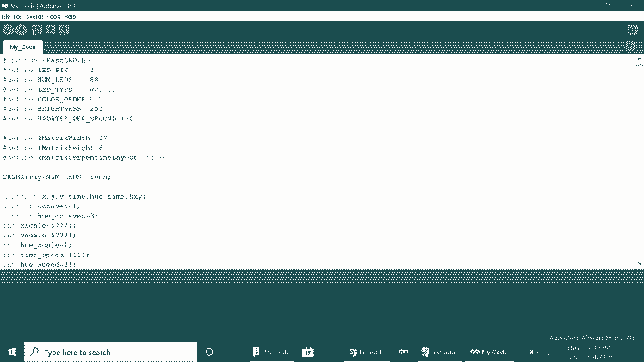
Task: Click the BRIGHTNESS define line
Action: pyautogui.click(x=53, y=108)
